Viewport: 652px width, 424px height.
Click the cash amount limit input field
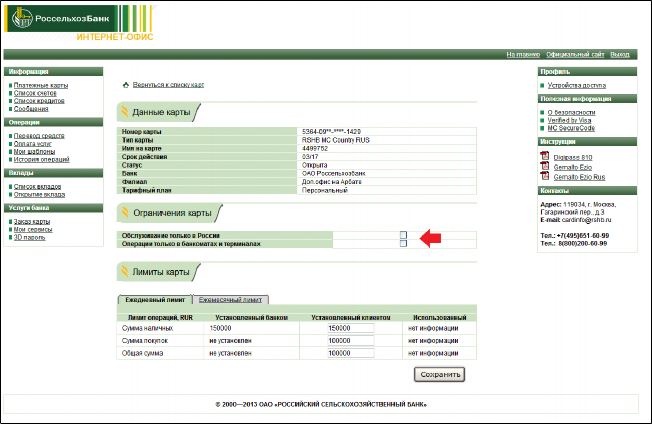351,328
